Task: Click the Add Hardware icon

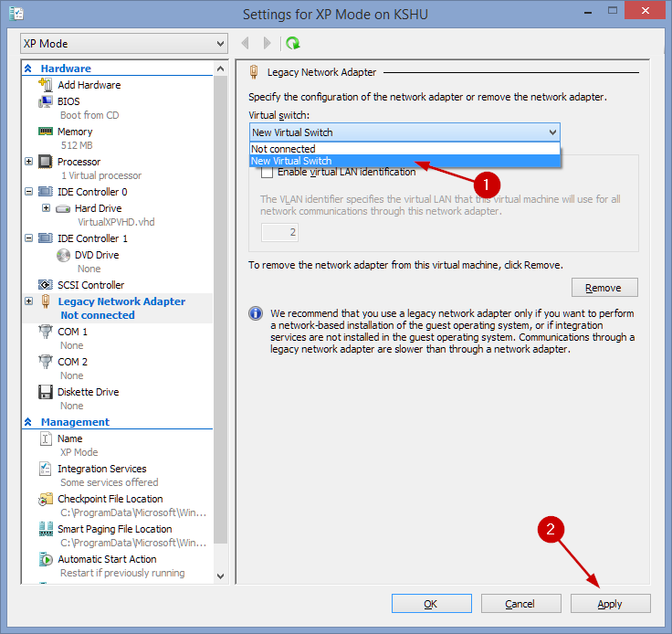Action: pos(46,84)
